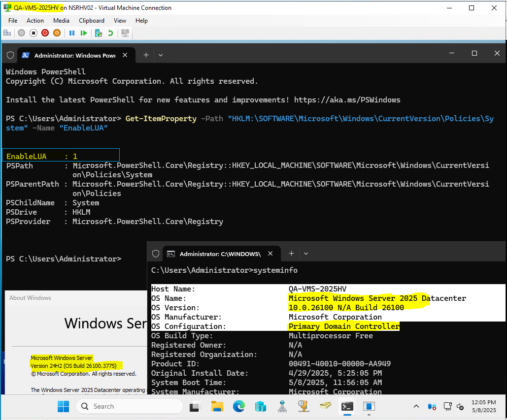Click the shield icon in the PowerShell window
Viewport: 507px width, 420px height.
click(x=10, y=55)
